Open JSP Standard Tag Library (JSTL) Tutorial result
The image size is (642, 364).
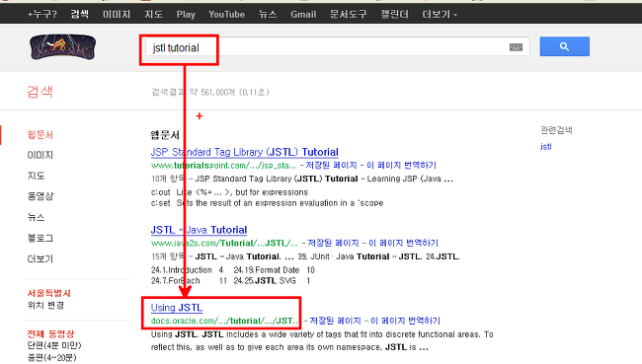click(244, 152)
